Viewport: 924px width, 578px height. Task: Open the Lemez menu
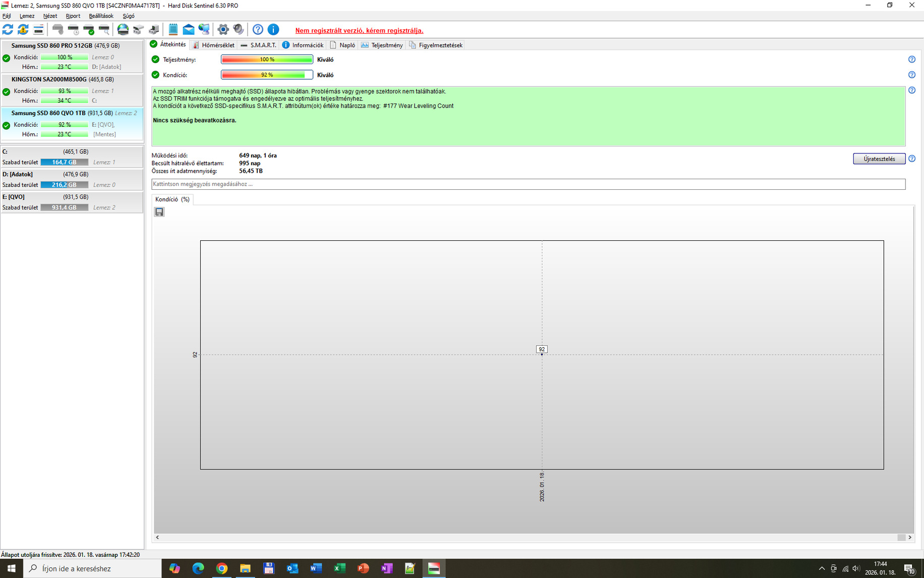click(x=27, y=16)
